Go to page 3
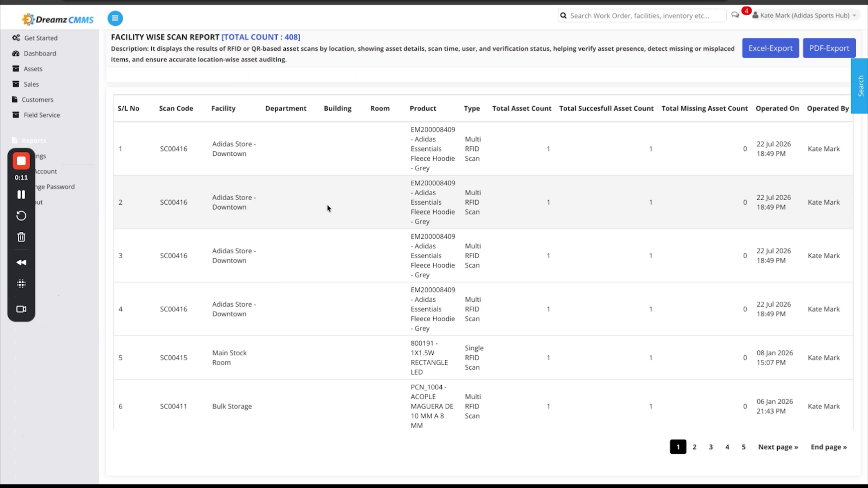The height and width of the screenshot is (488, 868). (x=711, y=447)
